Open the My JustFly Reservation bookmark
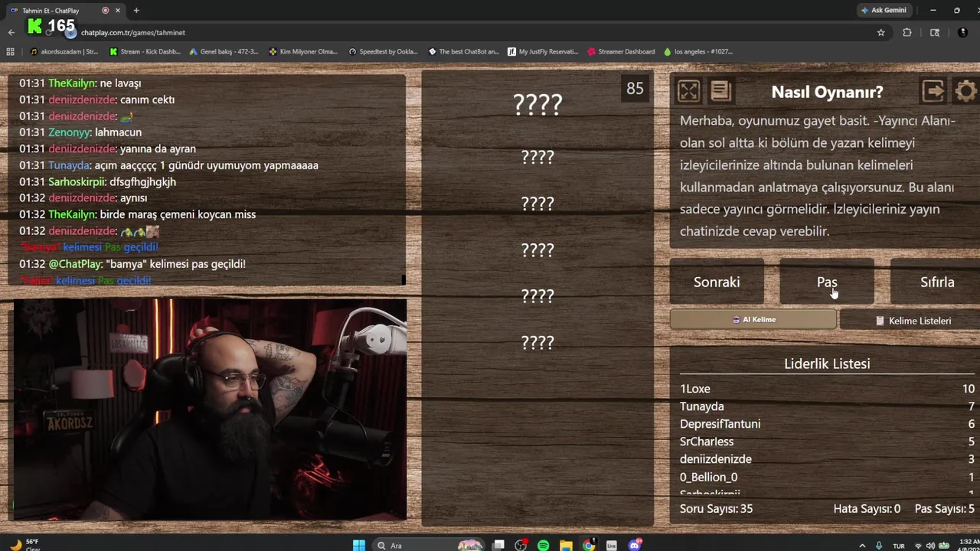Viewport: 980px width, 551px height. (x=543, y=51)
